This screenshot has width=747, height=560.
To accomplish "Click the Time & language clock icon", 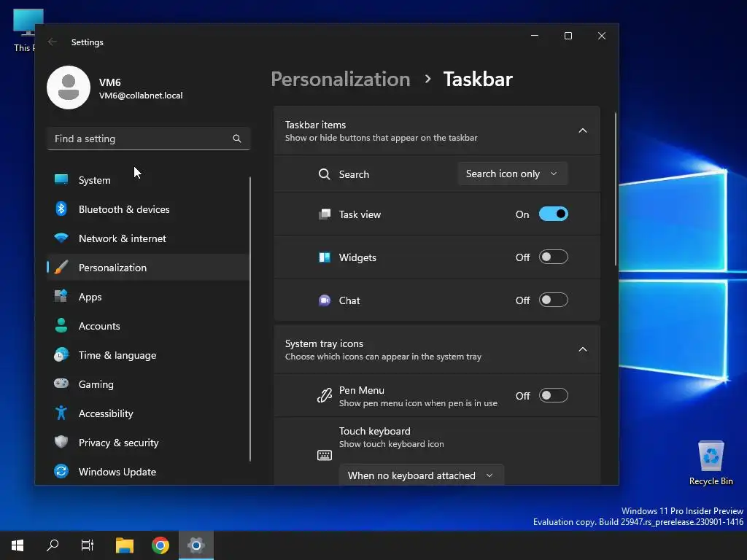I will tap(61, 354).
